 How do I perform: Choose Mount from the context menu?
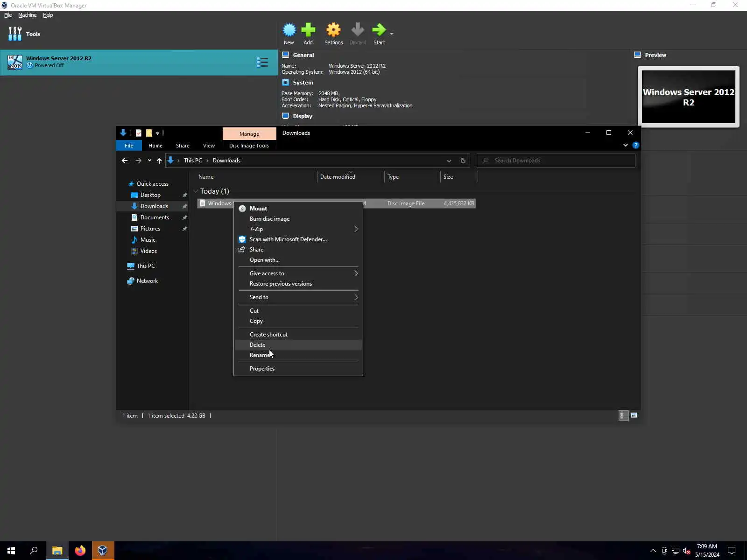click(298, 209)
